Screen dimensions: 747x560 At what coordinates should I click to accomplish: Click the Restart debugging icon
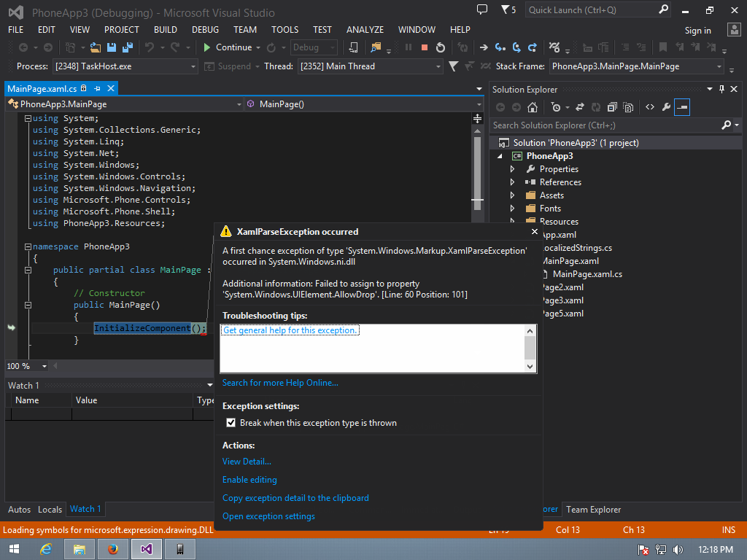(441, 47)
